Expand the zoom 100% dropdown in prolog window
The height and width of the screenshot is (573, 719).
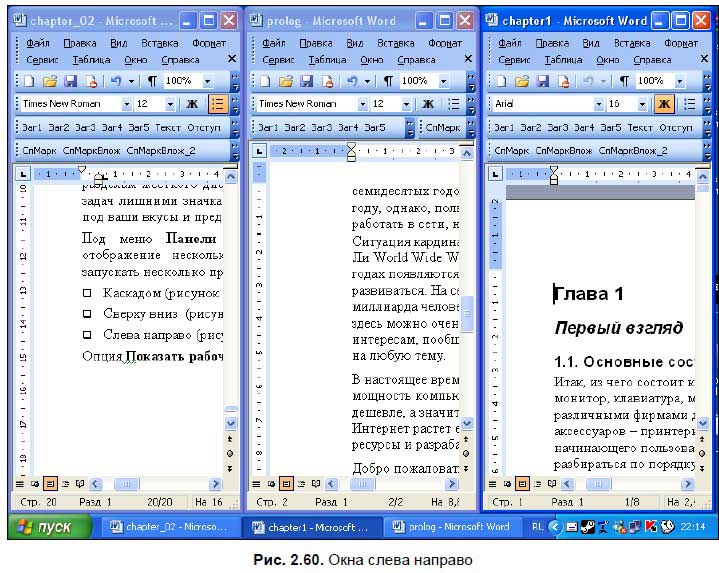(x=443, y=81)
